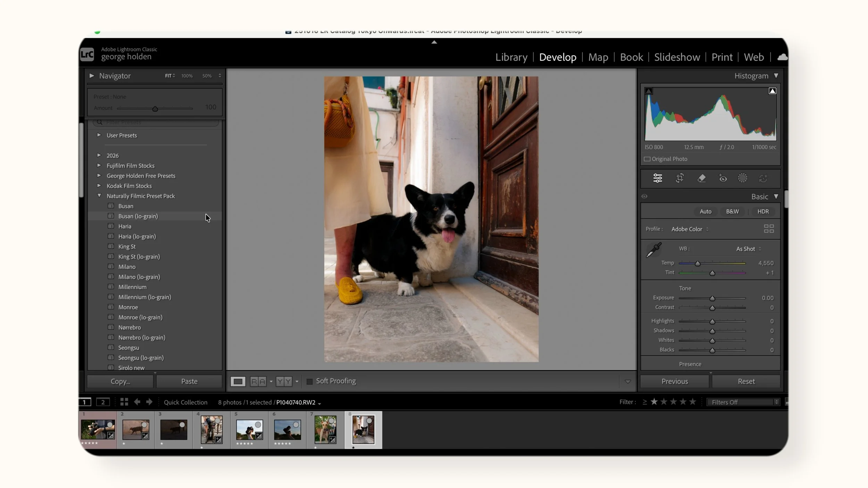Expand the Kodak Film Stocks group
Screen dimensions: 868x488
point(99,185)
